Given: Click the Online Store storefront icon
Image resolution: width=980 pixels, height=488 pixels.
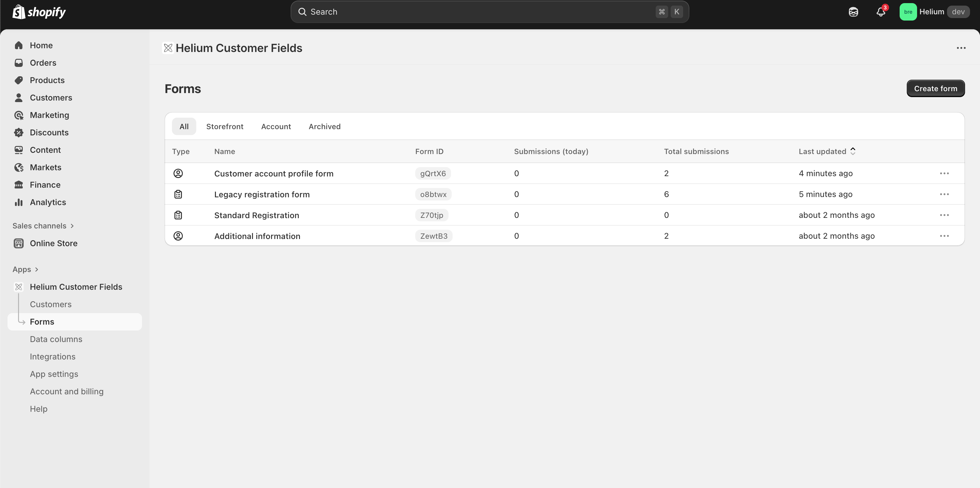Looking at the screenshot, I should pyautogui.click(x=19, y=243).
